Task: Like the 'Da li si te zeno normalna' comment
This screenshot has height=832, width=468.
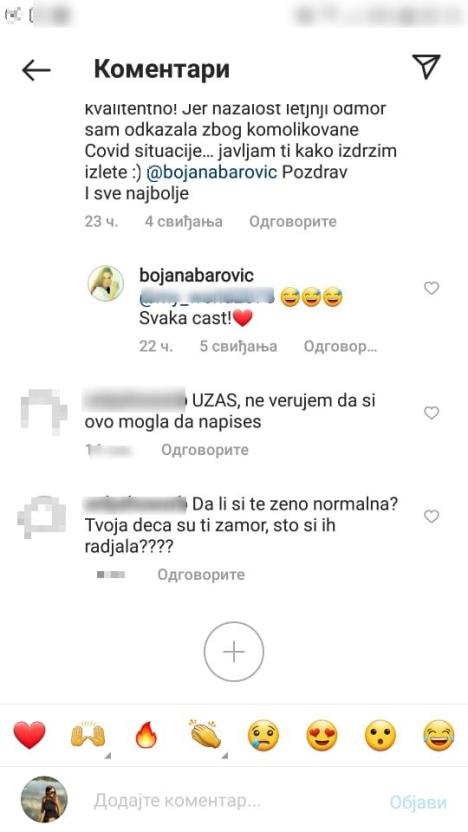Action: [x=431, y=516]
